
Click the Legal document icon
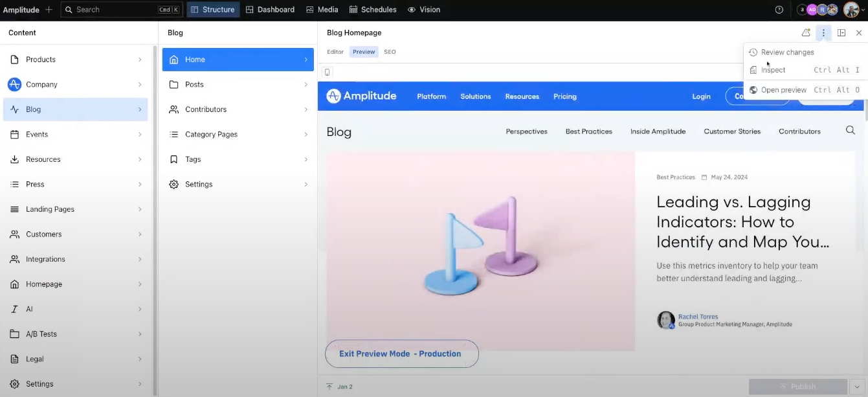14,359
